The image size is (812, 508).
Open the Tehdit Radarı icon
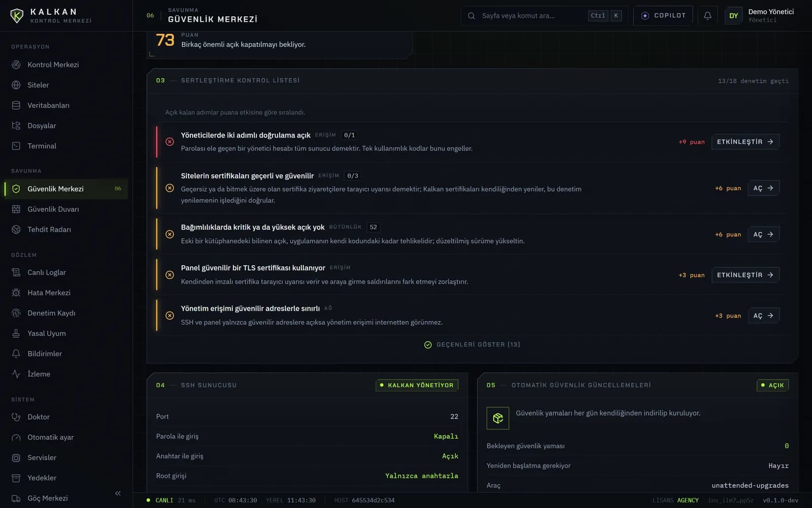click(16, 229)
